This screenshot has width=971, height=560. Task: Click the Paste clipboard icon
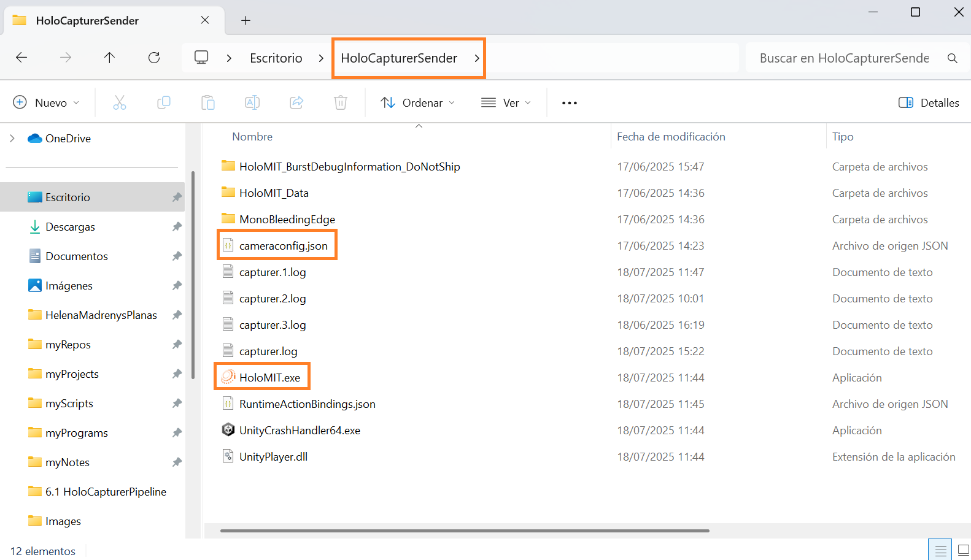coord(208,102)
